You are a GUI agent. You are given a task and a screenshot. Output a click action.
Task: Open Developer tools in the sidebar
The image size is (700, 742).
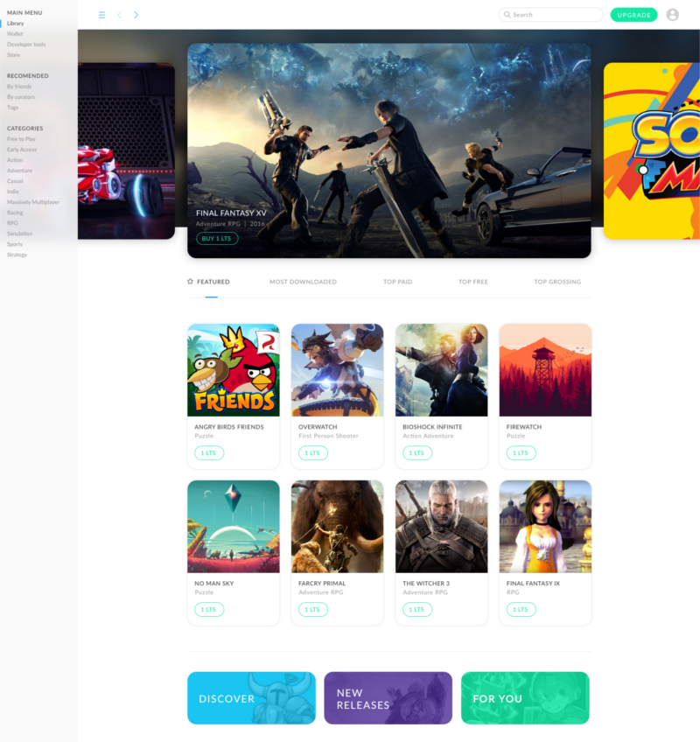coord(26,45)
